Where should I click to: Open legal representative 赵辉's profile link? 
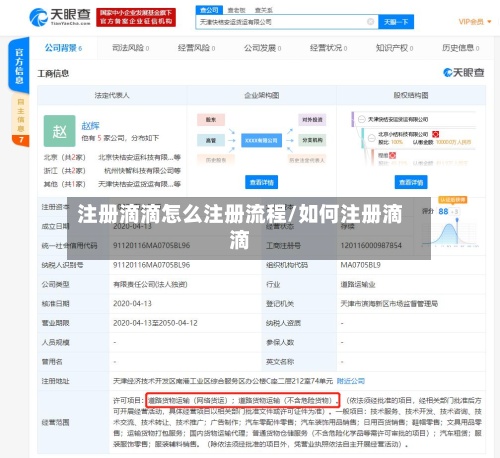pos(91,126)
